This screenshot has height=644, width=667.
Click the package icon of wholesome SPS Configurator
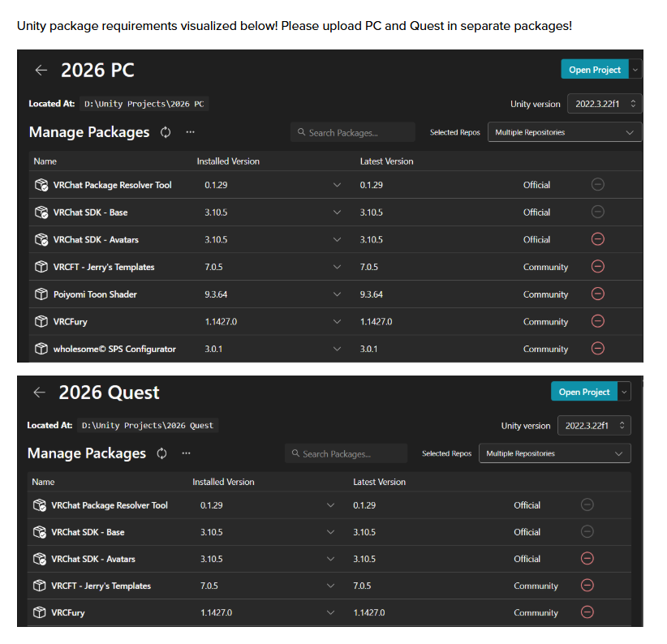pos(41,349)
